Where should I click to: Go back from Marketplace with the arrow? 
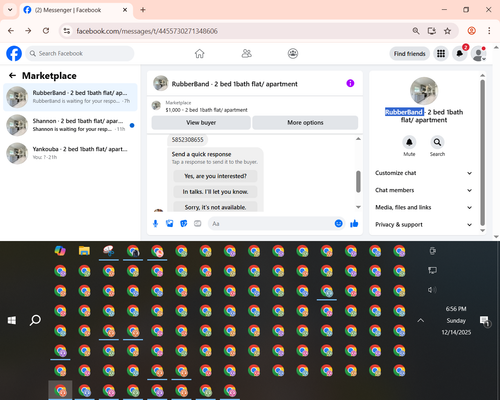coord(12,76)
